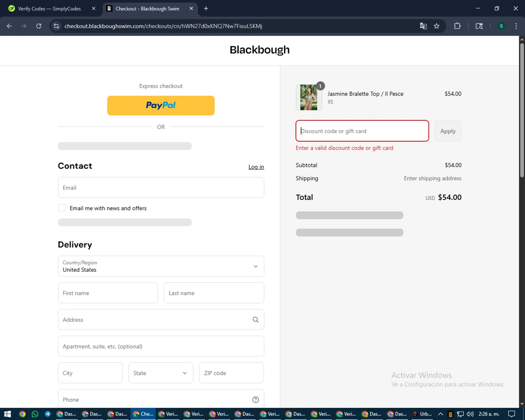Click the Blackbough store logo heading
This screenshot has height=420, width=525.
[x=260, y=50]
